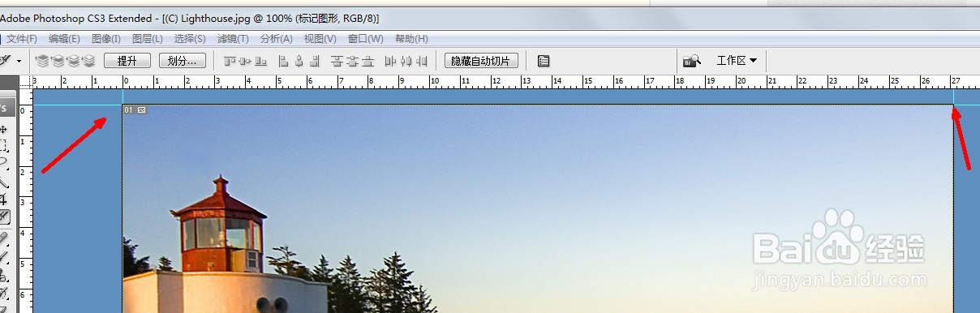The width and height of the screenshot is (980, 313).
Task: Select the Clone Stamp tool
Action: (4, 276)
